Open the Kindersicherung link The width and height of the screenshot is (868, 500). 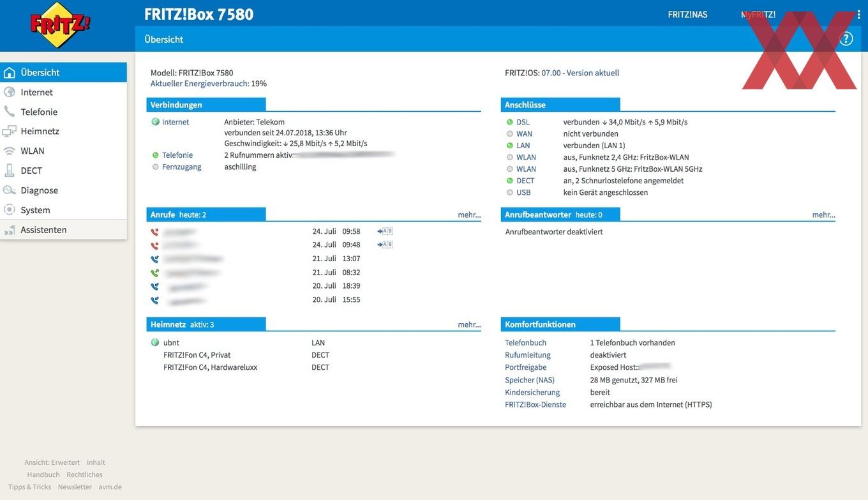(x=532, y=392)
